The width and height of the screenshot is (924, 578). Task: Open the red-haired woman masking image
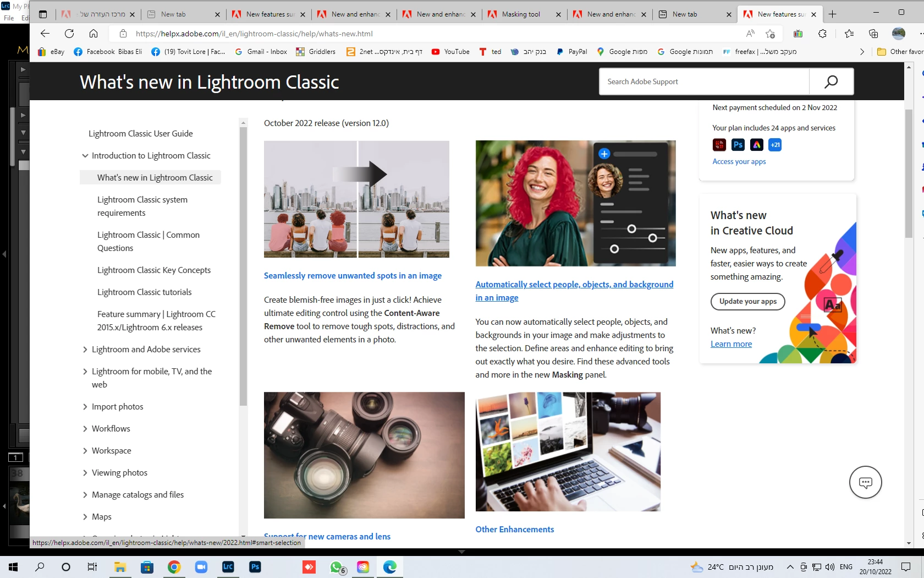pos(575,204)
